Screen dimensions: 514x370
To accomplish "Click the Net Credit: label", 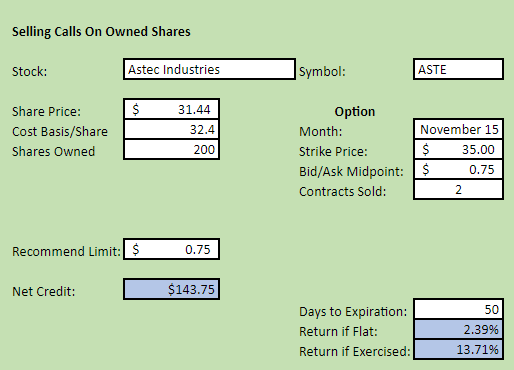I will (44, 292).
